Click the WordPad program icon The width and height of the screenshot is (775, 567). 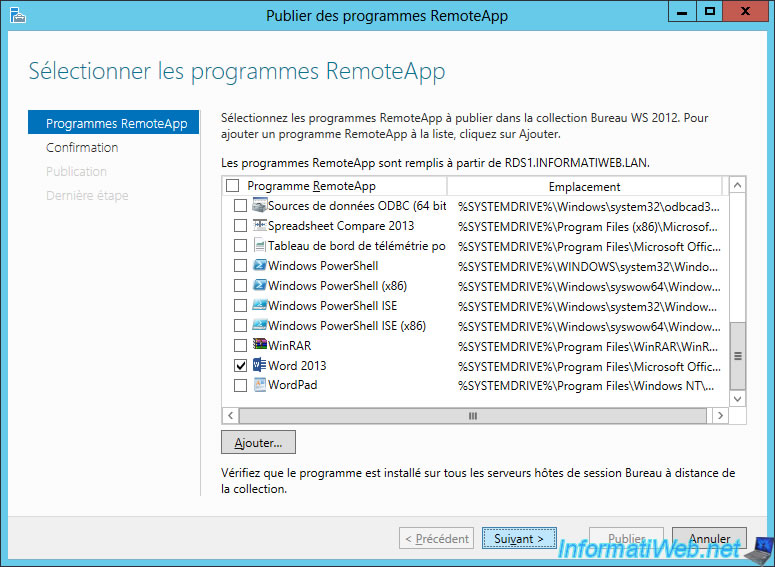[x=260, y=386]
